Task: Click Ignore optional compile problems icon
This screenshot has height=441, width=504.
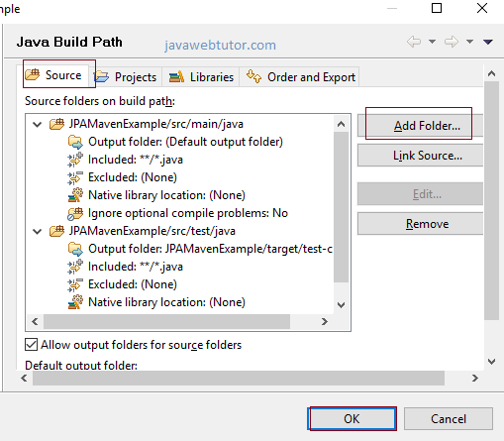Action: [75, 213]
